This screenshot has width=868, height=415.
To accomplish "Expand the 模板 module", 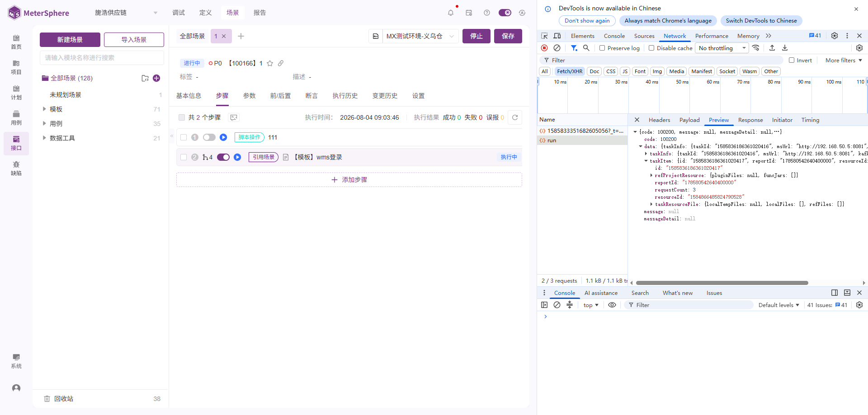I will coord(44,109).
